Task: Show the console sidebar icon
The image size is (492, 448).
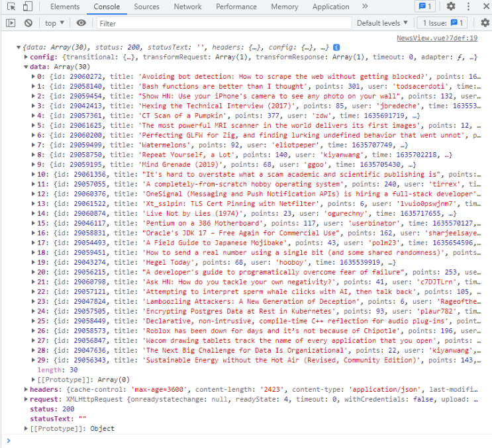Action: 11,23
